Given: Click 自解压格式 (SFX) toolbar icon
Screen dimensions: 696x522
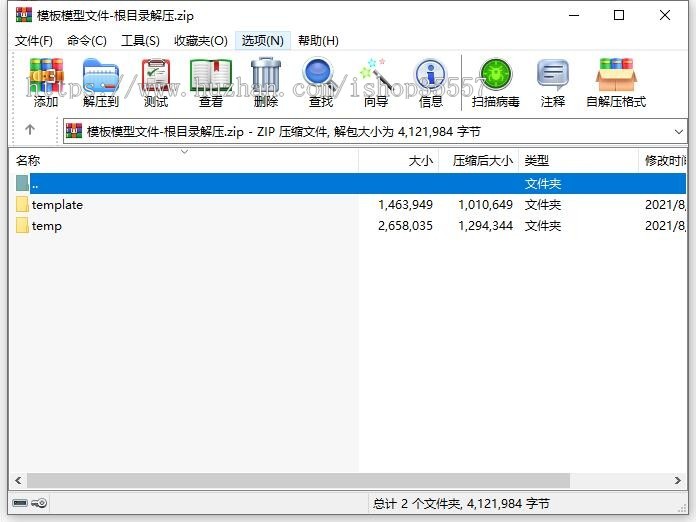Looking at the screenshot, I should [616, 83].
